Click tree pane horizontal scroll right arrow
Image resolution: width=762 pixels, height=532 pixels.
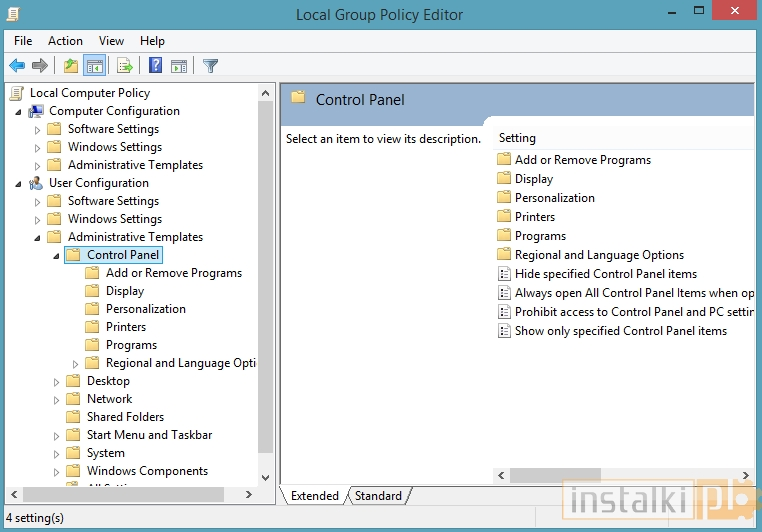[249, 495]
